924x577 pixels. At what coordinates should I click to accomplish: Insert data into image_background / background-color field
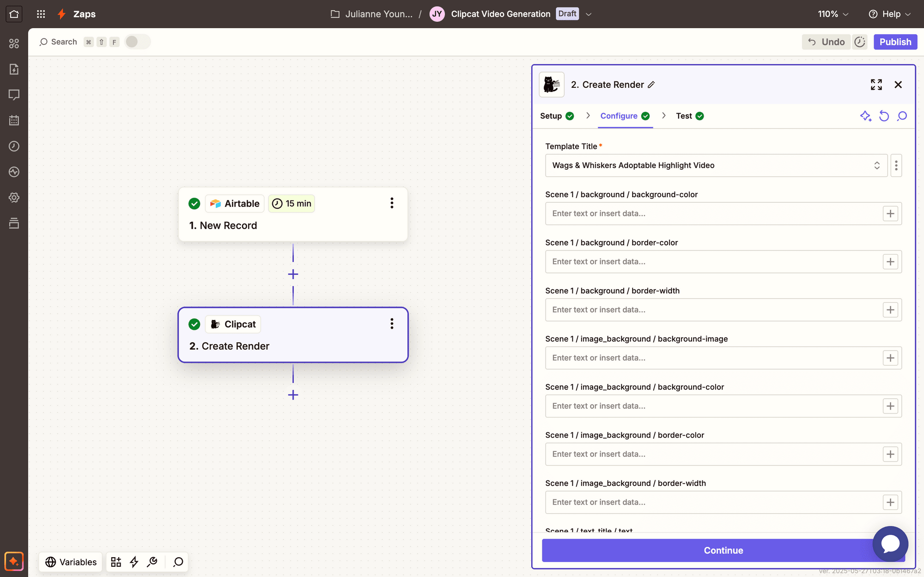tap(890, 406)
